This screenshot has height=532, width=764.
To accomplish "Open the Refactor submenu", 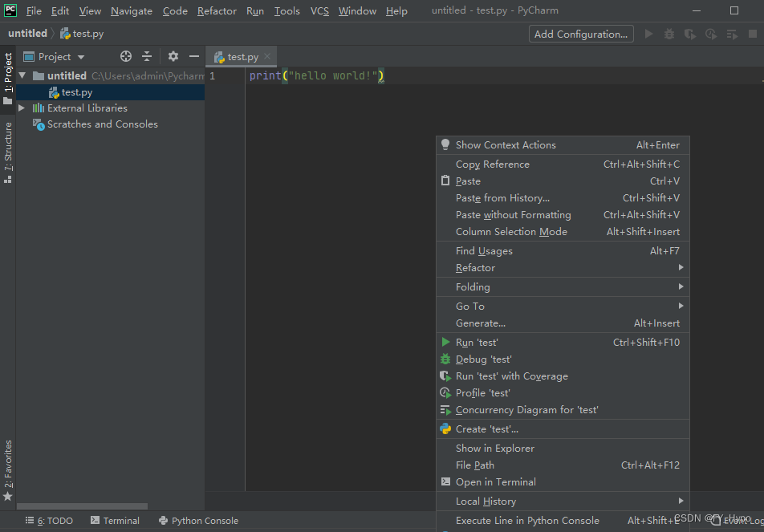I will point(477,267).
